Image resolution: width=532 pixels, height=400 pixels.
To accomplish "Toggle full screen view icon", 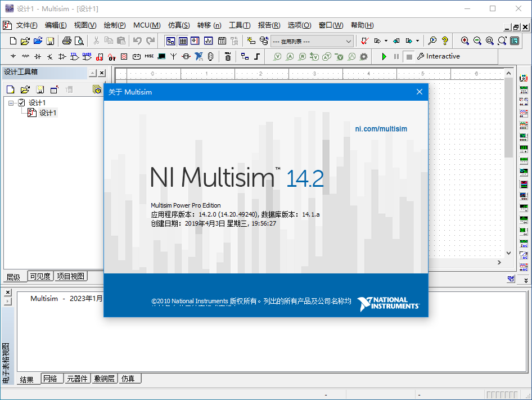I will click(x=515, y=41).
